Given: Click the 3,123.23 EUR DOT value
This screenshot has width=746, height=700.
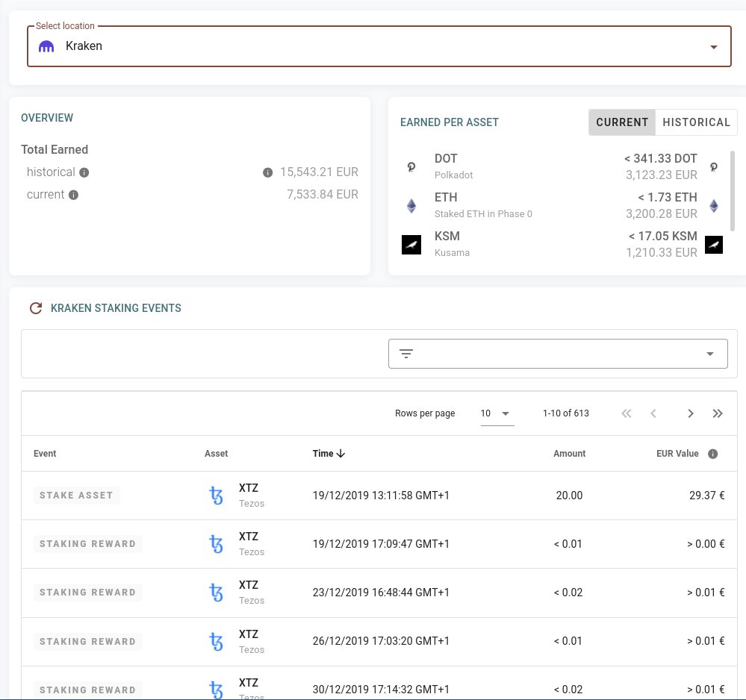Looking at the screenshot, I should coord(662,175).
